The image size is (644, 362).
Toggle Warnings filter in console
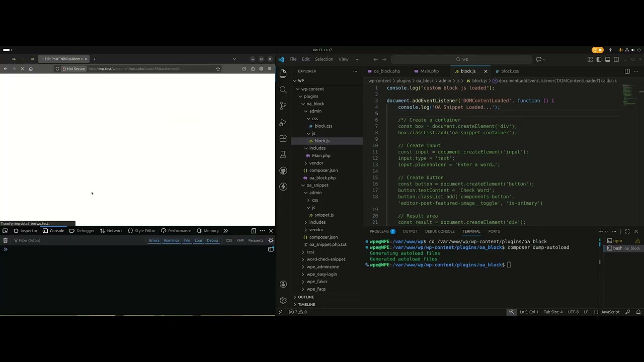pyautogui.click(x=171, y=240)
